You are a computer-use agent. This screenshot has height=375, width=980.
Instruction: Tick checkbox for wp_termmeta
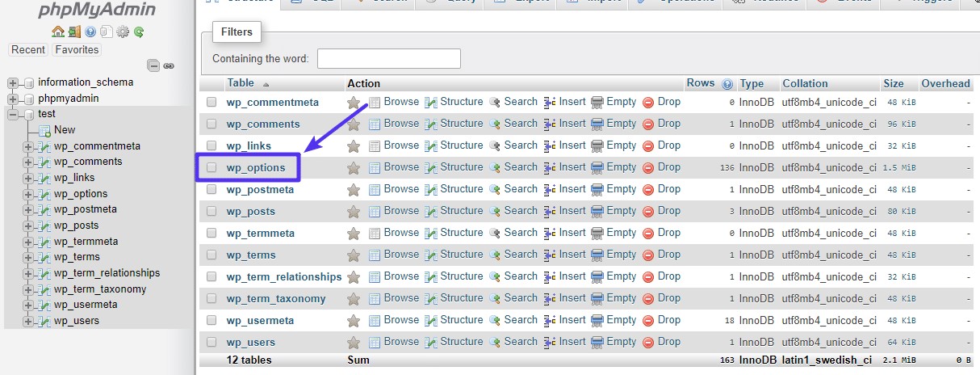(x=211, y=234)
